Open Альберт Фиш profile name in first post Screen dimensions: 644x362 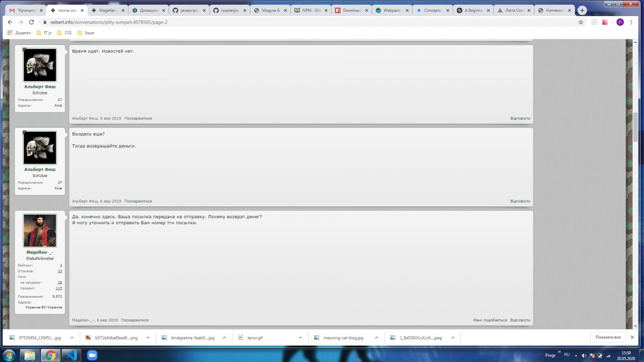pos(40,86)
